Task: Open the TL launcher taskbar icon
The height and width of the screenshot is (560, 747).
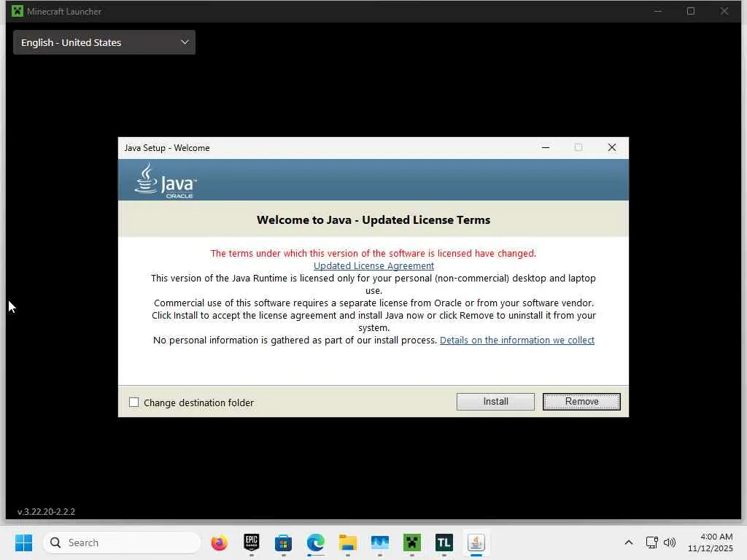Action: [x=444, y=542]
